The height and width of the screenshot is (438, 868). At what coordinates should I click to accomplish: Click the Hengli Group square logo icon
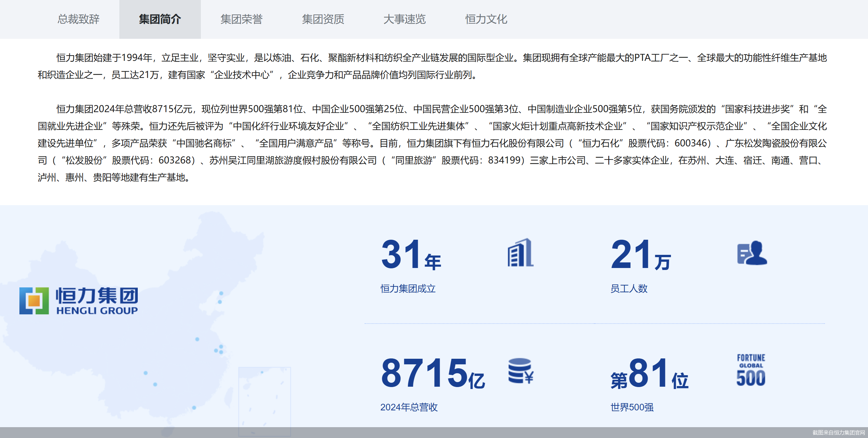coord(34,301)
